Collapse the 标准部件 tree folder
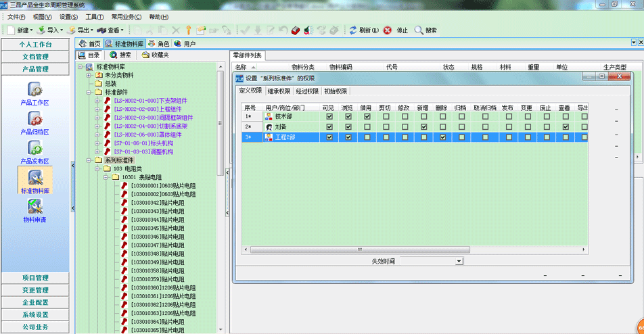Viewport: 644px width, 334px height. click(89, 92)
